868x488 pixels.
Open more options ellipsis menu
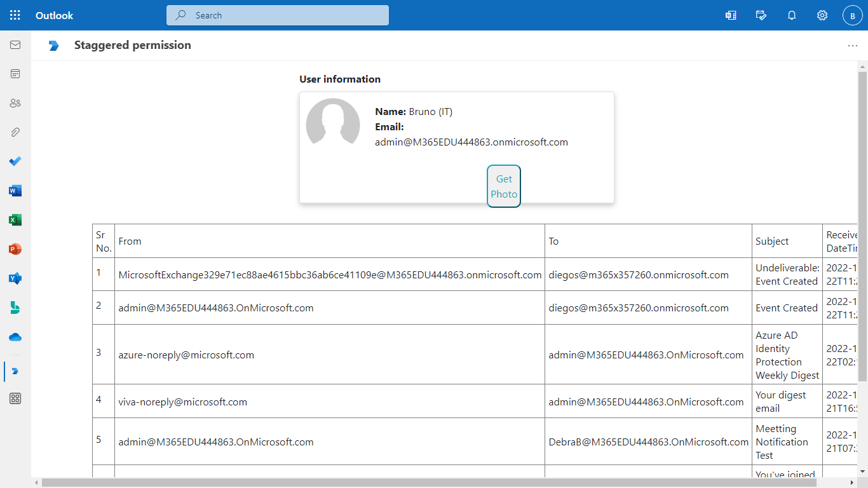tap(853, 46)
